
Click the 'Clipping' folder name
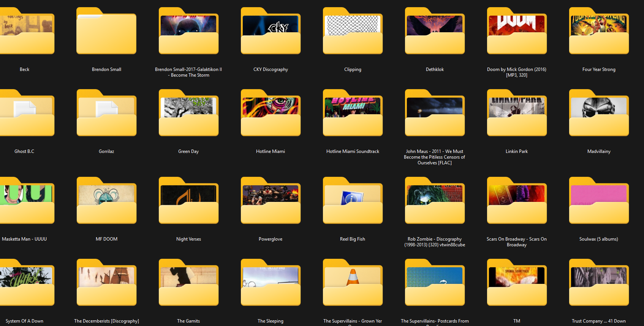tap(353, 69)
